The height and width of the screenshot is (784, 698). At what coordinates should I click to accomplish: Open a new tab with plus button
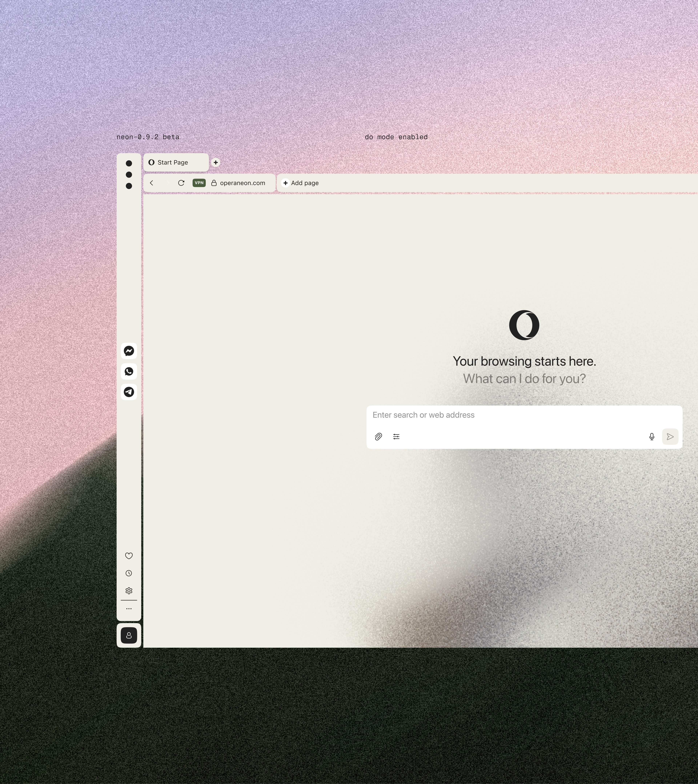[216, 163]
